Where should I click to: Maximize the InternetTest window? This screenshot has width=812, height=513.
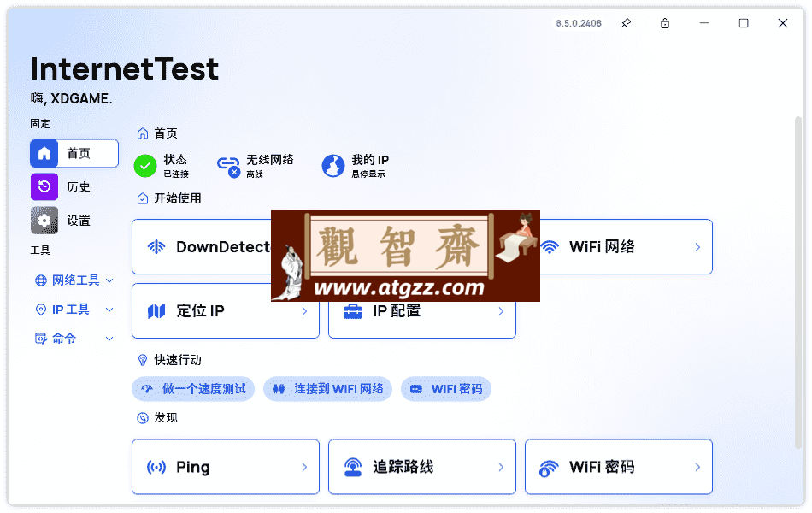744,23
